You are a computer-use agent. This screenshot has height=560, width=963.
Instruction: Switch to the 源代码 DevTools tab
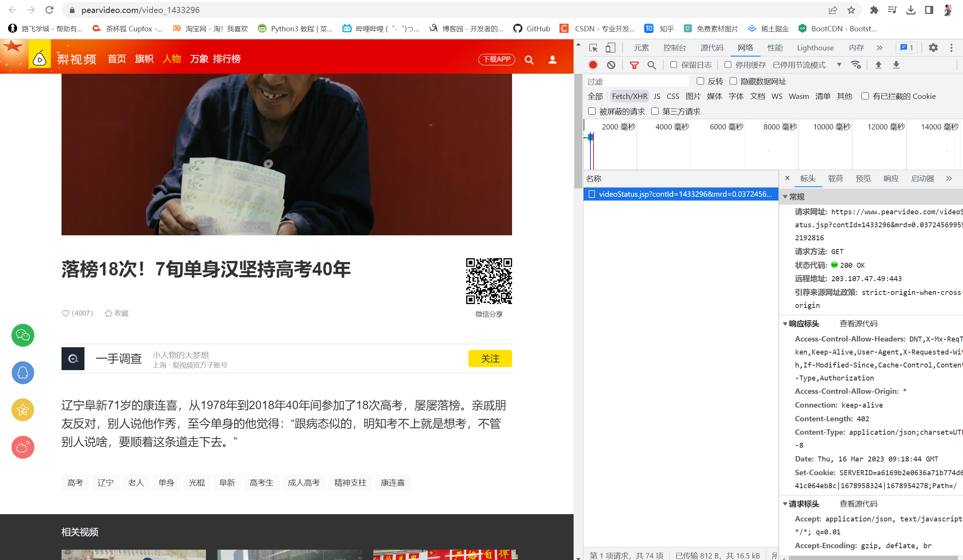point(712,48)
